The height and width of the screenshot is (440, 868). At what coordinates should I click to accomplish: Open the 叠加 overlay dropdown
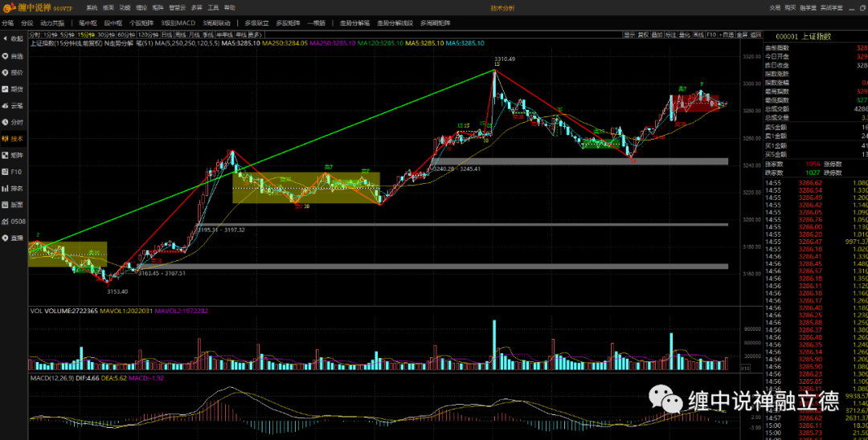(x=657, y=35)
